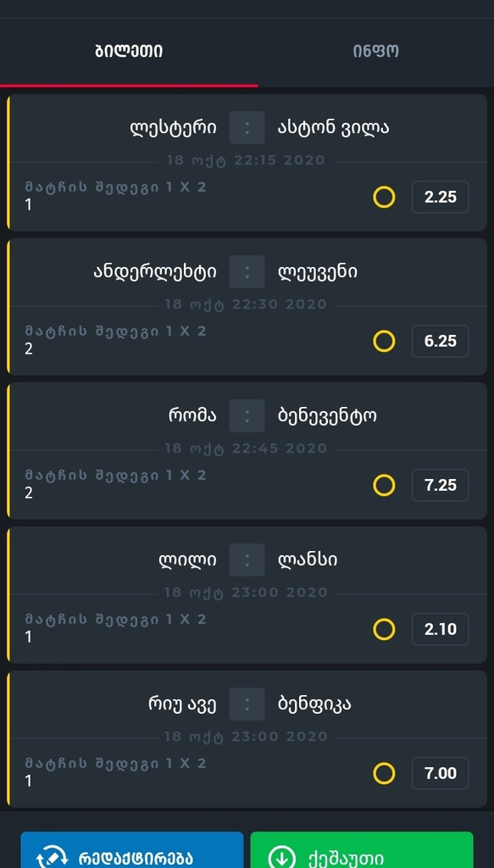Click the 2.10 odds for Lille vs Lens
The height and width of the screenshot is (868, 494).
[x=440, y=629]
